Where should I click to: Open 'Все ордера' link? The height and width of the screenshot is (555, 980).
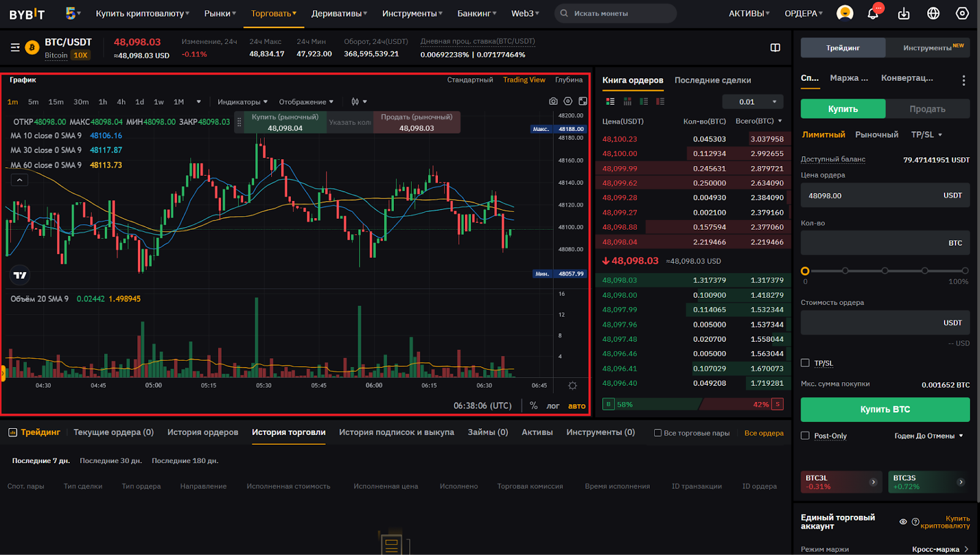764,433
